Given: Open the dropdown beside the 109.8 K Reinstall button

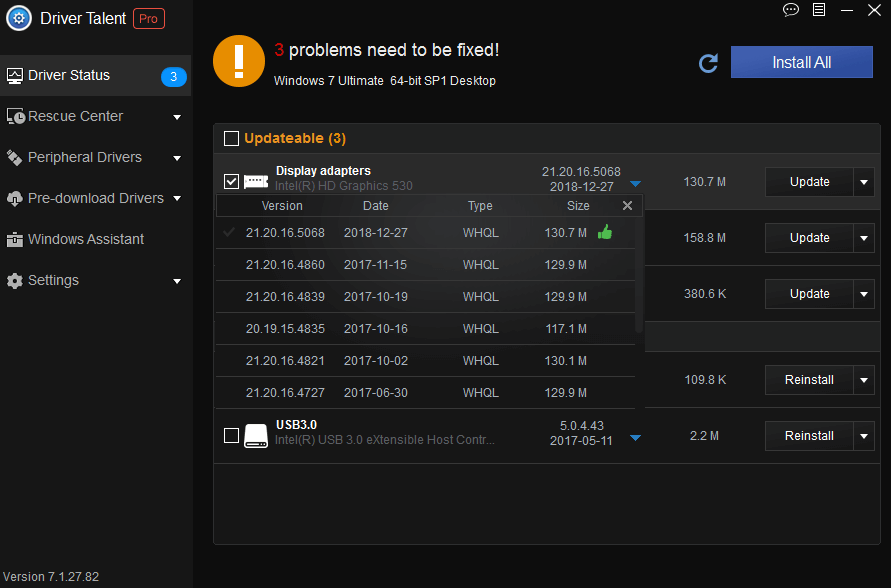Looking at the screenshot, I should click(864, 380).
